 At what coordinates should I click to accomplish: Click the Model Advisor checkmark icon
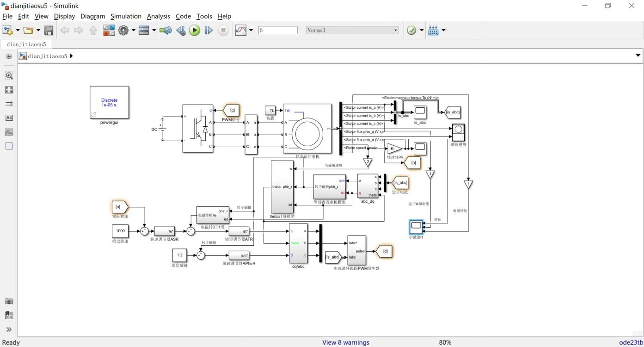point(411,30)
